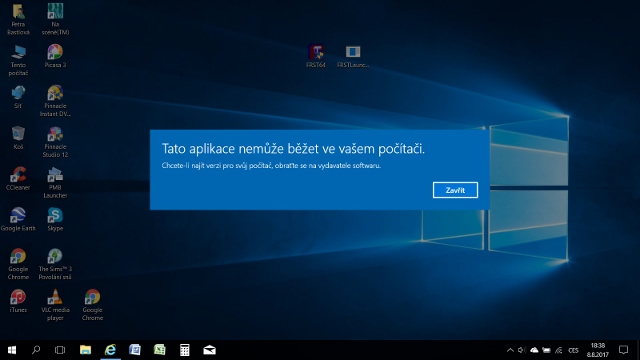Switch the CES input language indicator
The image size is (640, 360).
(573, 350)
